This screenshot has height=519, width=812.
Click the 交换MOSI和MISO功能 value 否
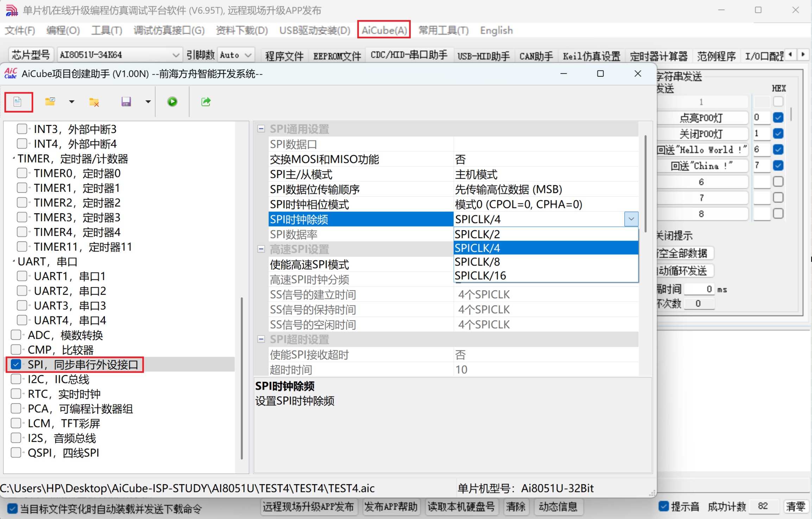click(x=546, y=159)
